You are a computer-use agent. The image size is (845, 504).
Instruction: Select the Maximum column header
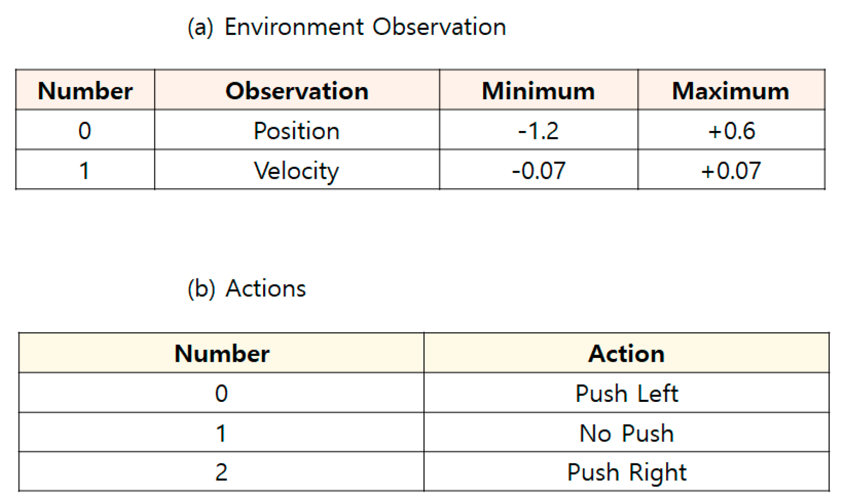[x=731, y=91]
